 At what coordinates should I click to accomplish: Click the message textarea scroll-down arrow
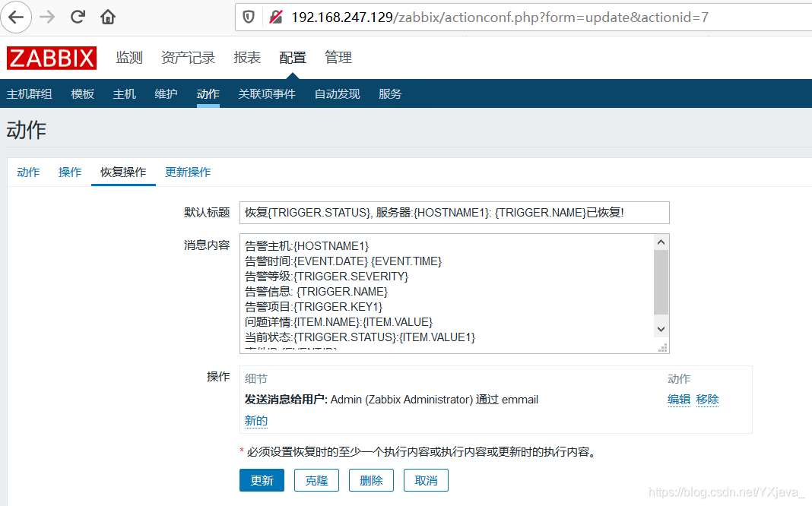tap(661, 329)
